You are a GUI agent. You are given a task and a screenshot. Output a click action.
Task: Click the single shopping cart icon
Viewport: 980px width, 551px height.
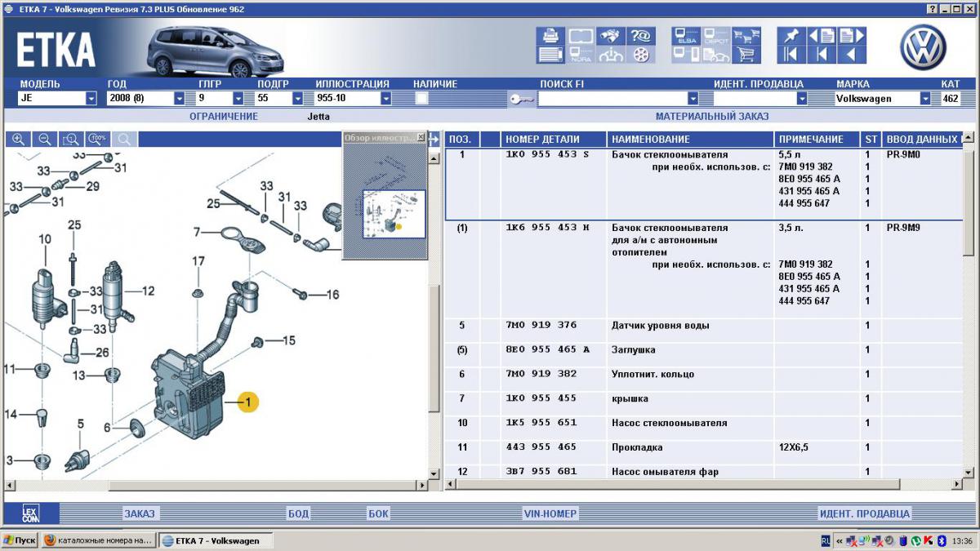coord(746,55)
